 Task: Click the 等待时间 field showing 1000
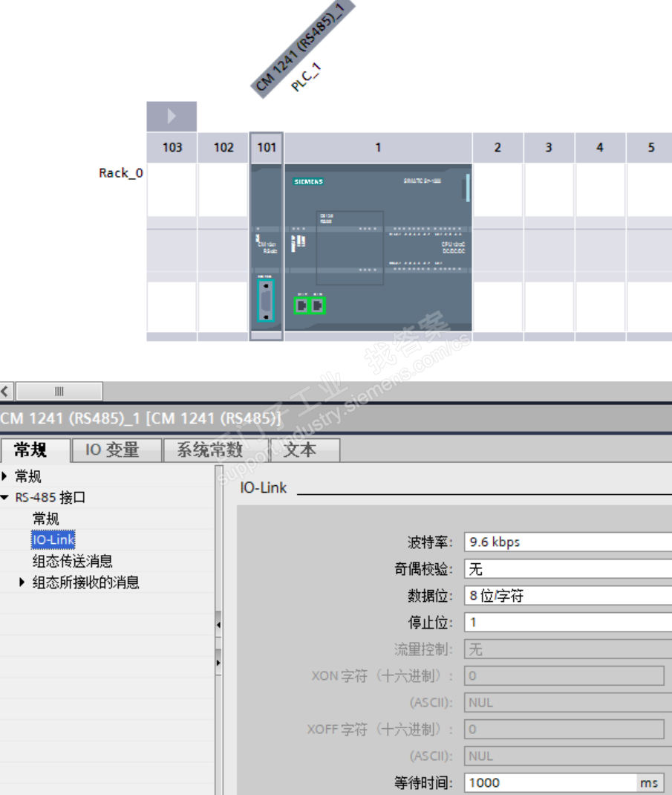click(x=550, y=783)
